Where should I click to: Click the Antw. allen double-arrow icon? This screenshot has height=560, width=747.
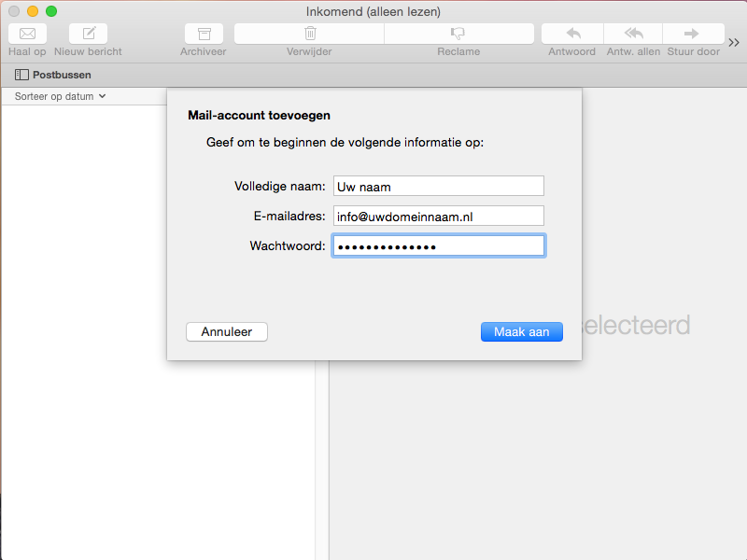[634, 34]
